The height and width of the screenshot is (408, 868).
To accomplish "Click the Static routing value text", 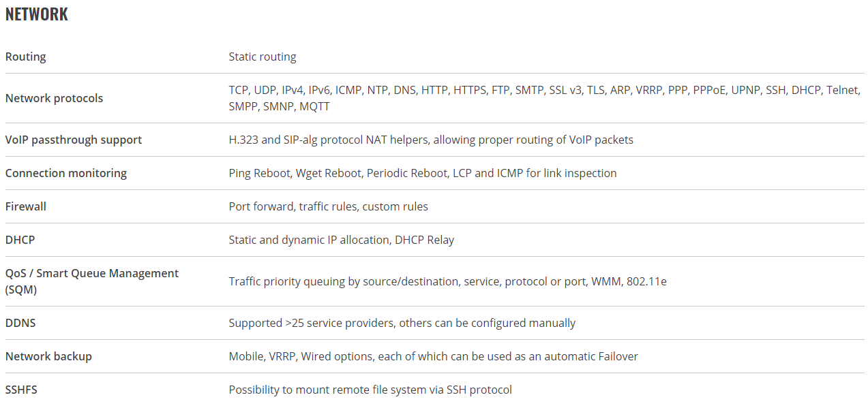I will coord(263,57).
